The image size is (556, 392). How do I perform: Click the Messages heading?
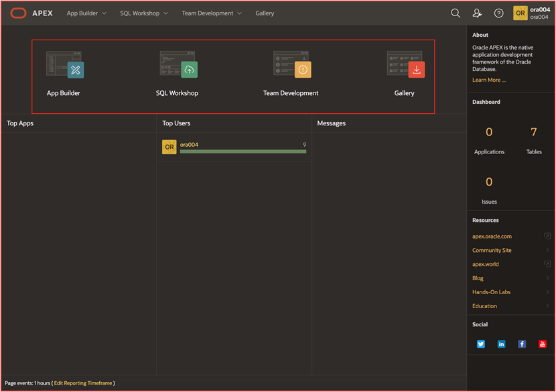[x=331, y=123]
